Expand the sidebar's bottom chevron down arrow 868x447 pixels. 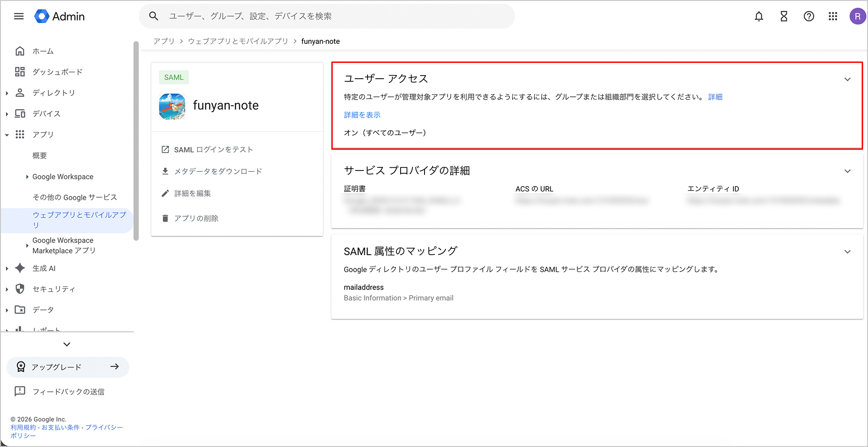(67, 344)
